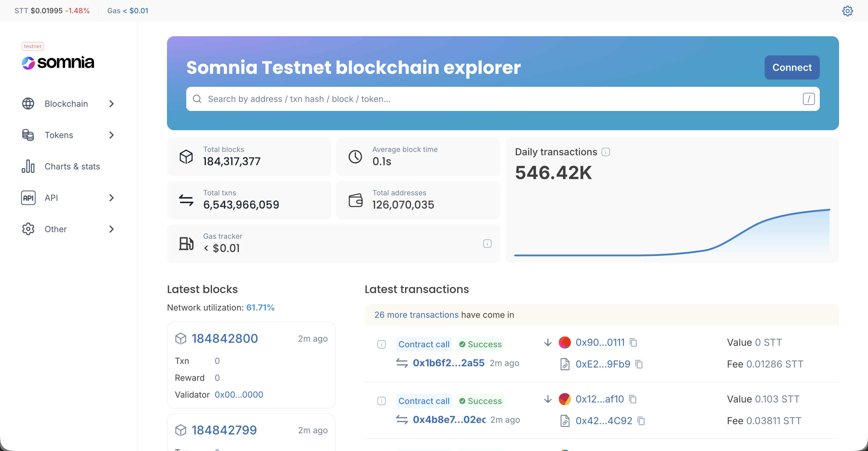
Task: Click the API icon in sidebar
Action: coord(28,197)
